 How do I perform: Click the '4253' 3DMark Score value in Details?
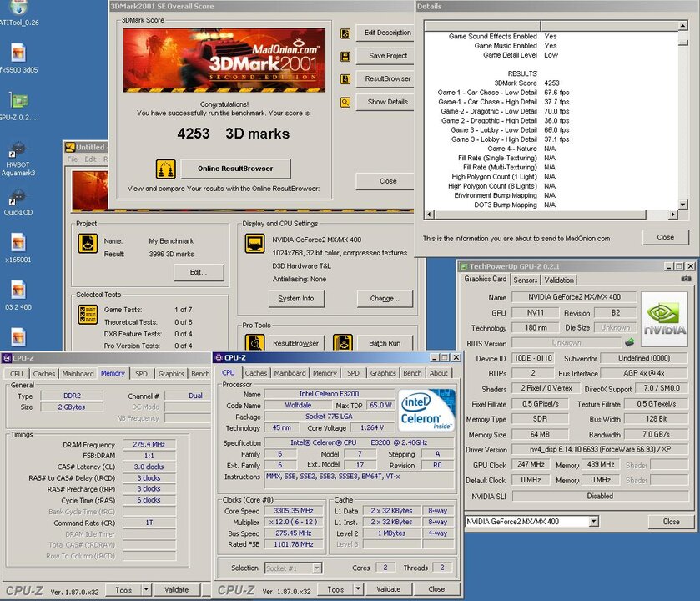(551, 83)
